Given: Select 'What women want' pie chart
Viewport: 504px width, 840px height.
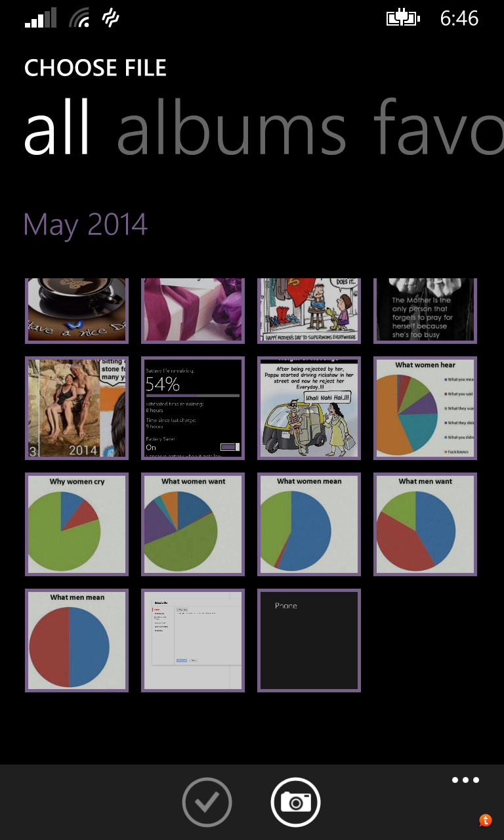Looking at the screenshot, I should point(193,524).
